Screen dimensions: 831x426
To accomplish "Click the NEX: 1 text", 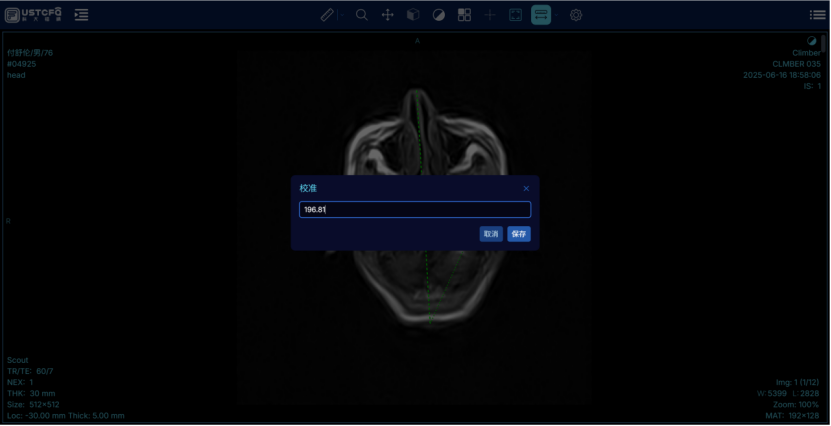I will [x=20, y=382].
